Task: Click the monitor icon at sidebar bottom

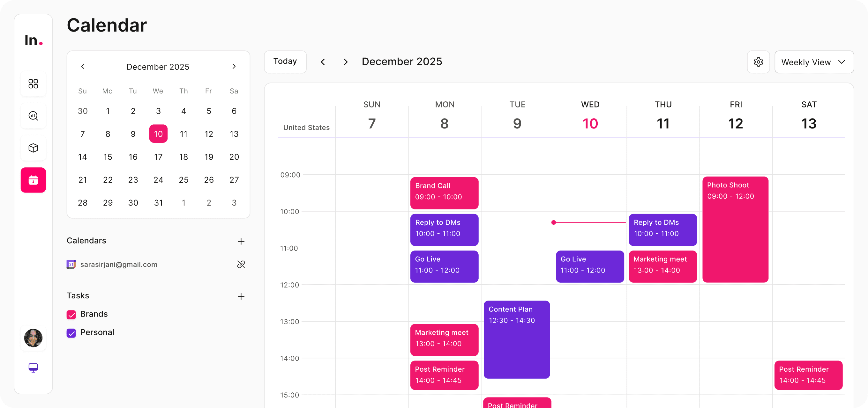Action: tap(33, 367)
